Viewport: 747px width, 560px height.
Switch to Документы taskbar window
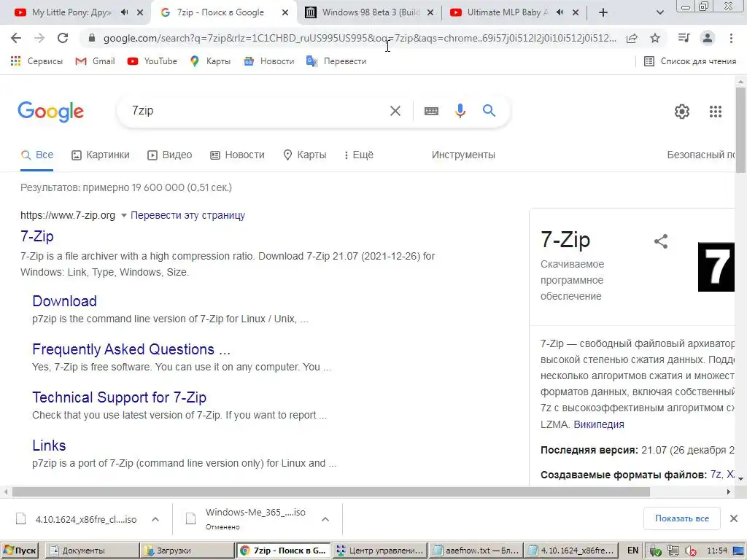(92, 551)
